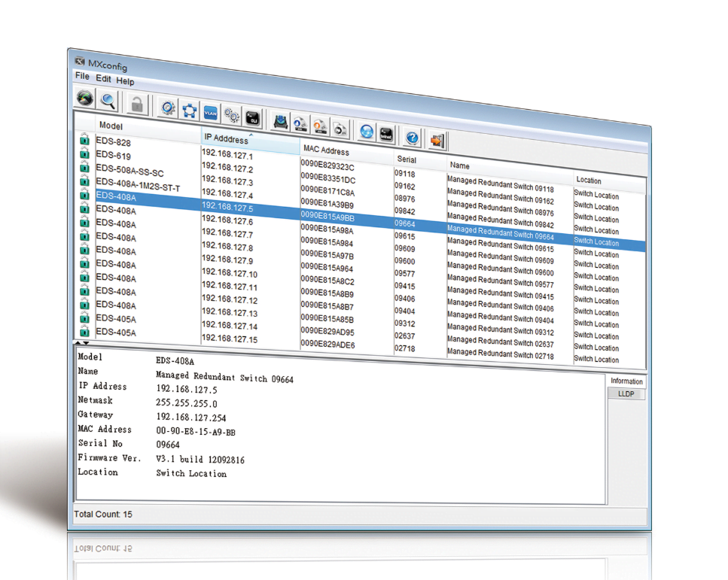
Task: Open the blue globe web console icon
Action: [367, 132]
